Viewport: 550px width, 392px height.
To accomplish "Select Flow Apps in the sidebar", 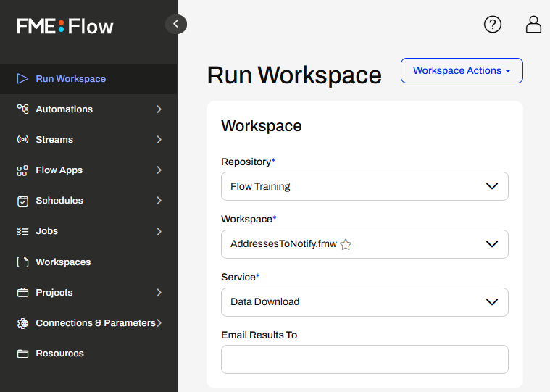I will pyautogui.click(x=88, y=170).
